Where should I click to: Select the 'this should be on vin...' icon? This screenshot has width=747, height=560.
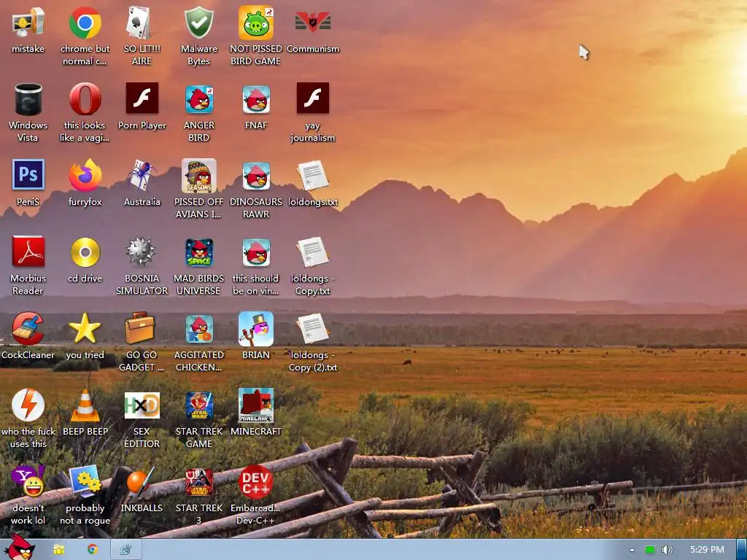256,252
